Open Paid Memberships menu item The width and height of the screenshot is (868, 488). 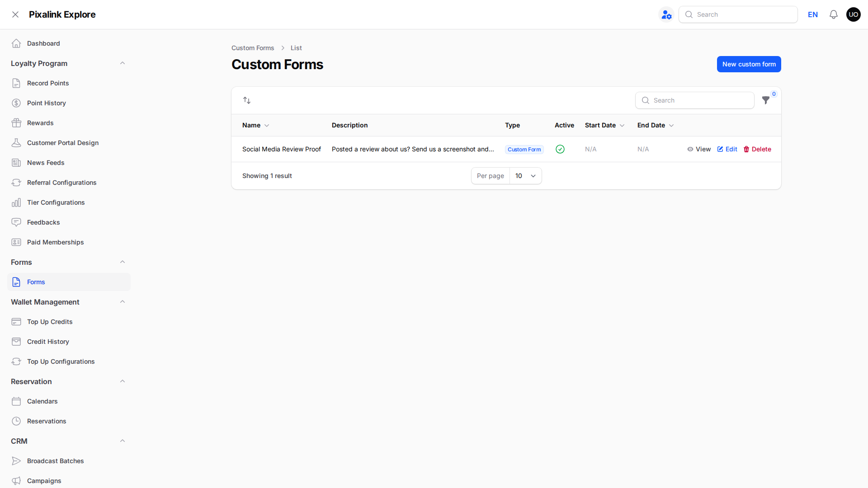[69, 242]
